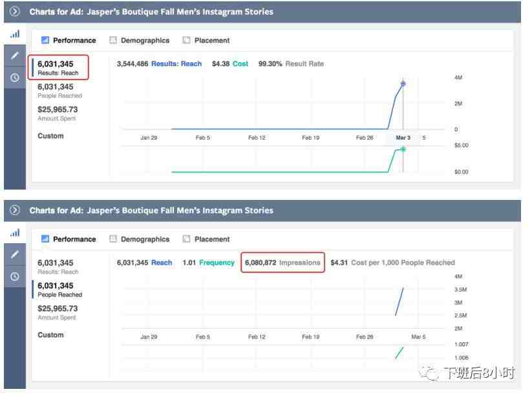Select the pencil edit icon in the lower panel
This screenshot has height=396, width=532.
click(15, 254)
